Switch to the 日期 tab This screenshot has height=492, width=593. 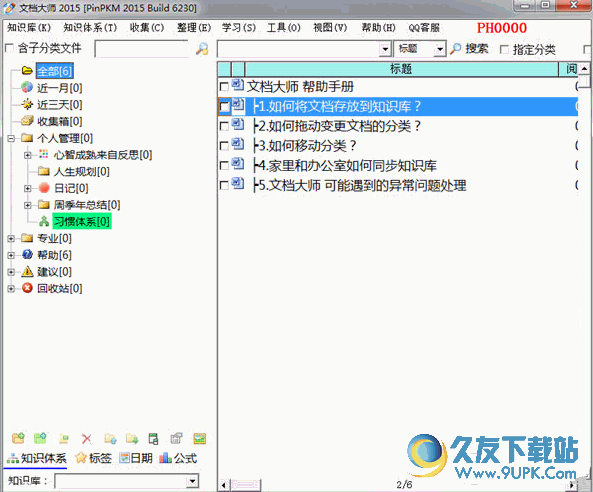click(136, 458)
